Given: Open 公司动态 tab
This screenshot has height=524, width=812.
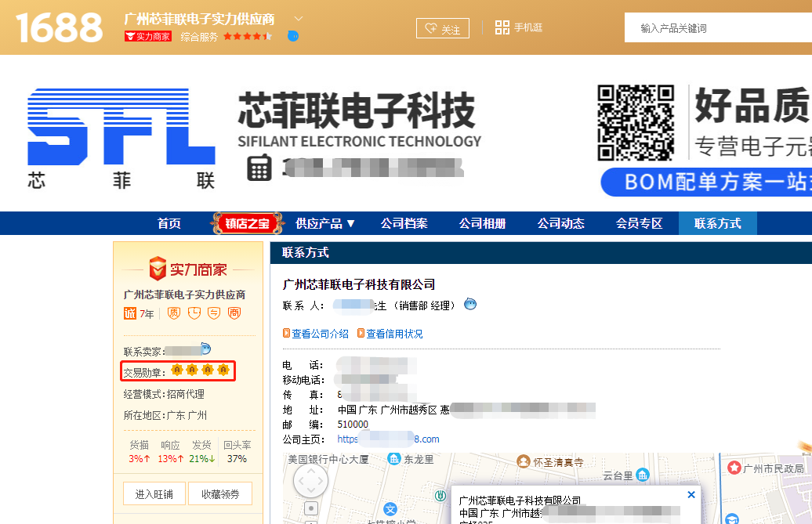Looking at the screenshot, I should 561,223.
